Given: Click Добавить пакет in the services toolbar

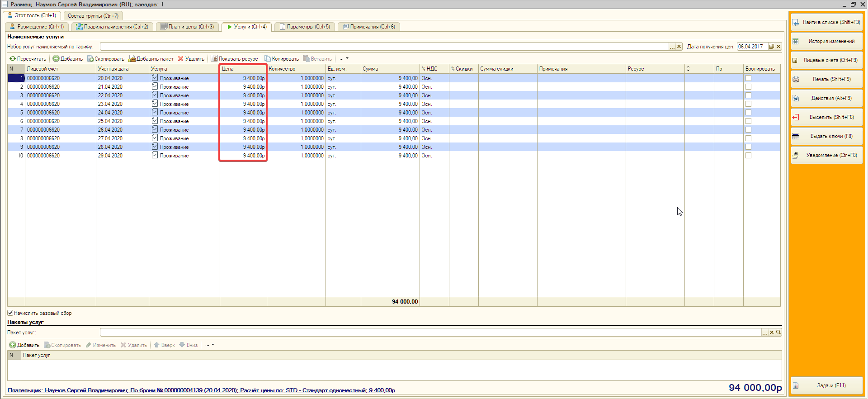Looking at the screenshot, I should pyautogui.click(x=151, y=59).
